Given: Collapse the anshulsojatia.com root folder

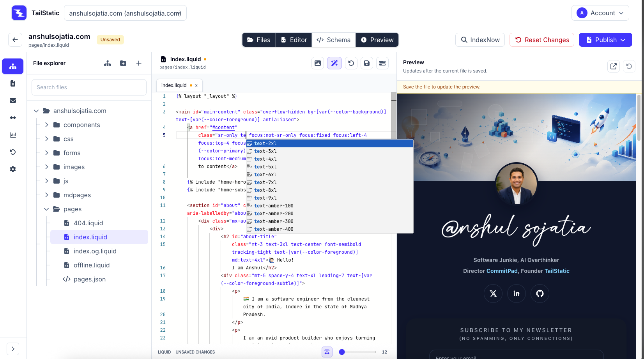Looking at the screenshot, I should pos(36,111).
